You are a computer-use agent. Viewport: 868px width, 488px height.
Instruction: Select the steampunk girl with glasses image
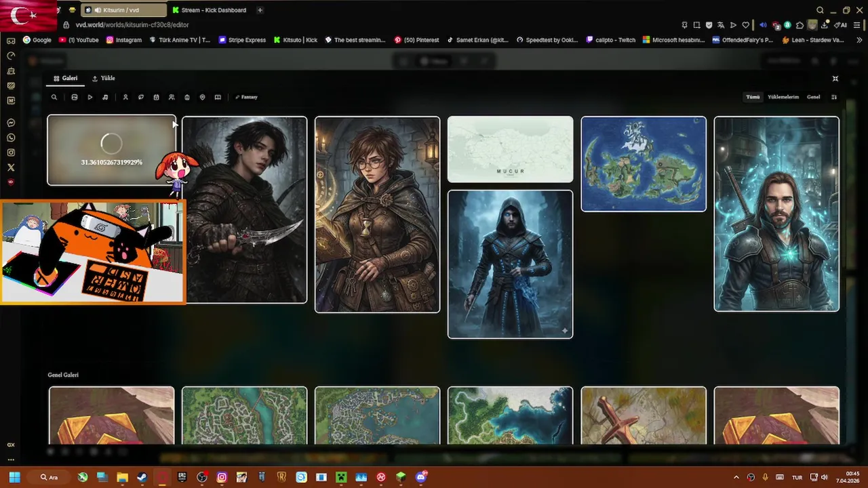[377, 214]
